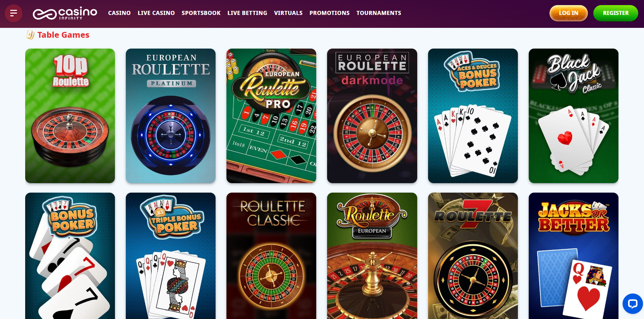Click the Casino Infinity logo
The image size is (644, 319).
tap(65, 14)
